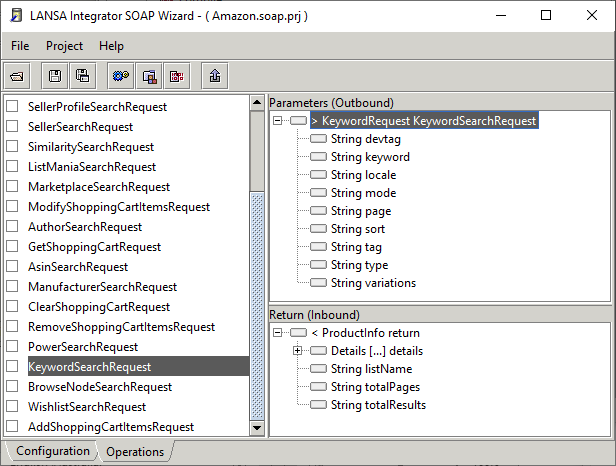Click the save-as double floppy icon
This screenshot has width=616, height=466.
pyautogui.click(x=82, y=76)
